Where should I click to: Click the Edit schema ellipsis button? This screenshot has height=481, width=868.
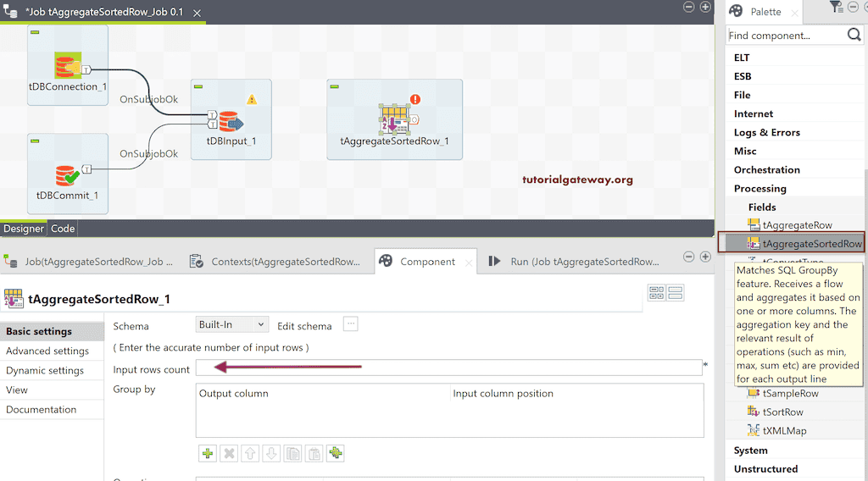(350, 324)
